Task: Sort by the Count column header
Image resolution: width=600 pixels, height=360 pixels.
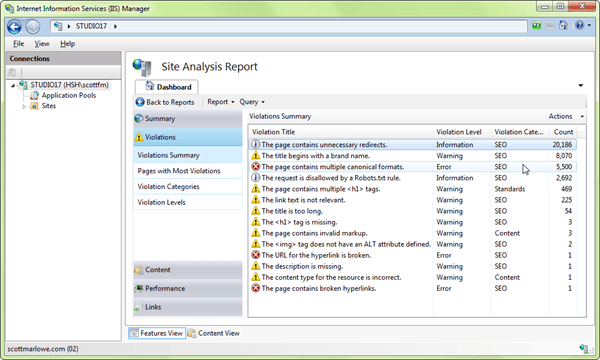Action: tap(563, 132)
